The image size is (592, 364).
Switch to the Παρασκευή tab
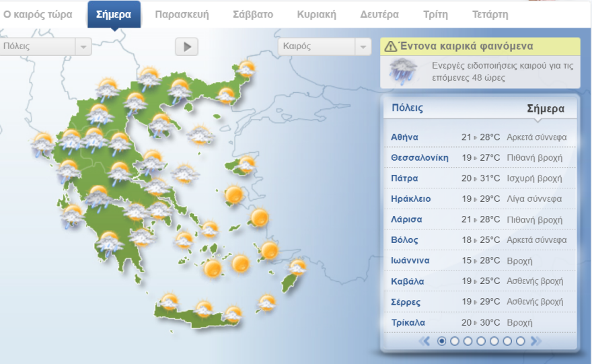(182, 14)
